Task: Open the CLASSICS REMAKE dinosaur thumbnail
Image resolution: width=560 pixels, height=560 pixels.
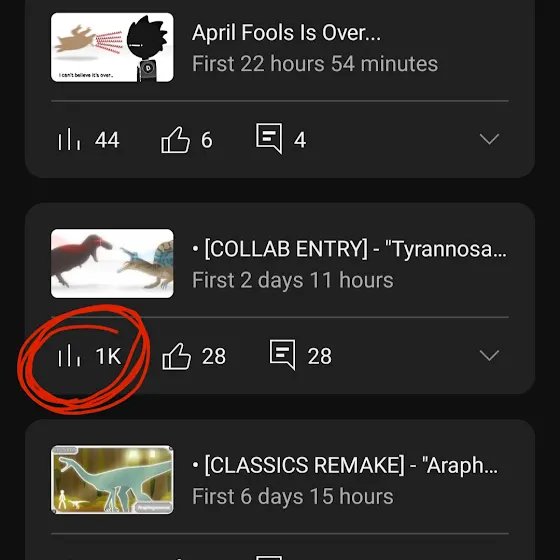Action: coord(112,480)
